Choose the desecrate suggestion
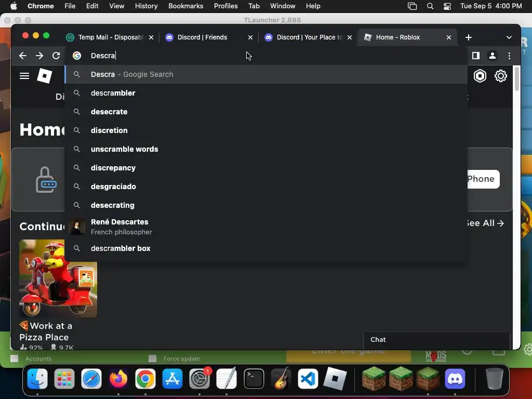This screenshot has height=399, width=532. [266, 112]
